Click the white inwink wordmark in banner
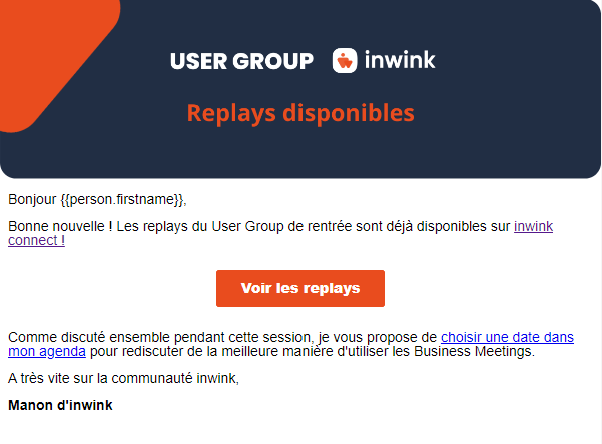The height and width of the screenshot is (444, 602). pyautogui.click(x=399, y=60)
